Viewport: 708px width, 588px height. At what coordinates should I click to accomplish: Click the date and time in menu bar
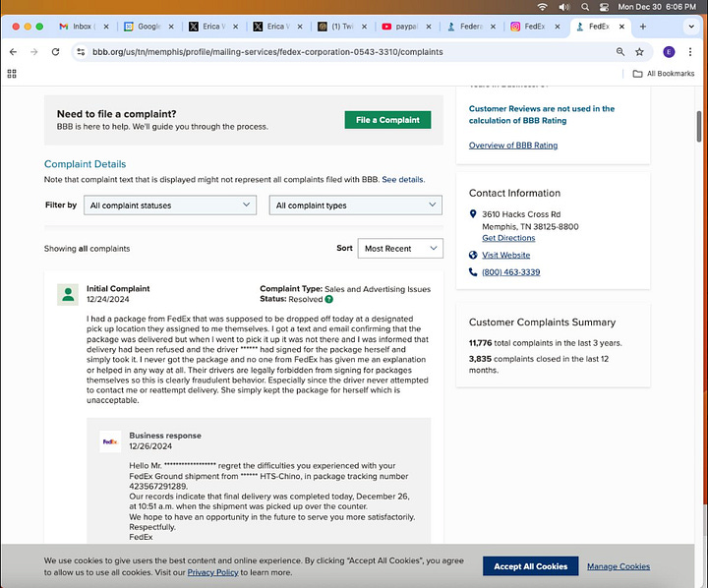tap(657, 7)
